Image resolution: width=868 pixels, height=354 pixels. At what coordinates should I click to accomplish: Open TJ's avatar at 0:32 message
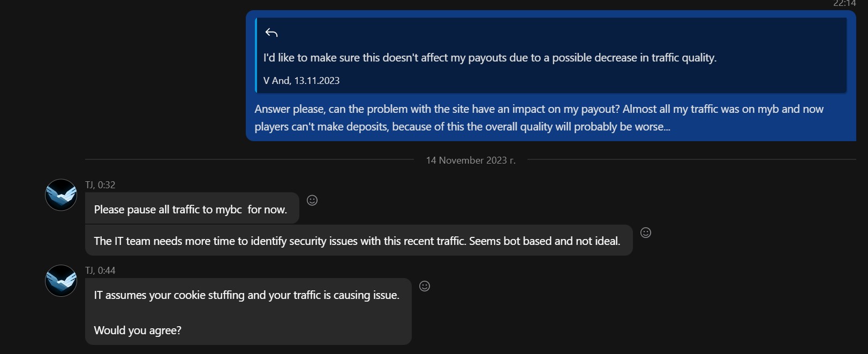tap(61, 195)
